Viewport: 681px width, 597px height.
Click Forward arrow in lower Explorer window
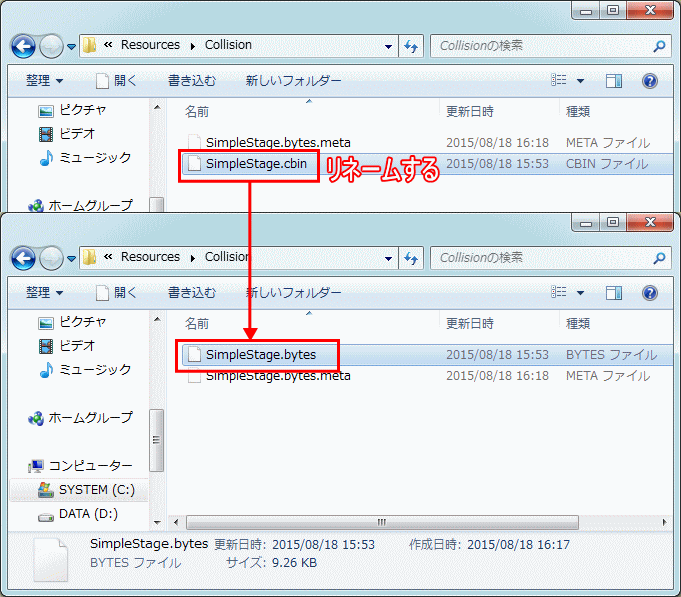51,258
